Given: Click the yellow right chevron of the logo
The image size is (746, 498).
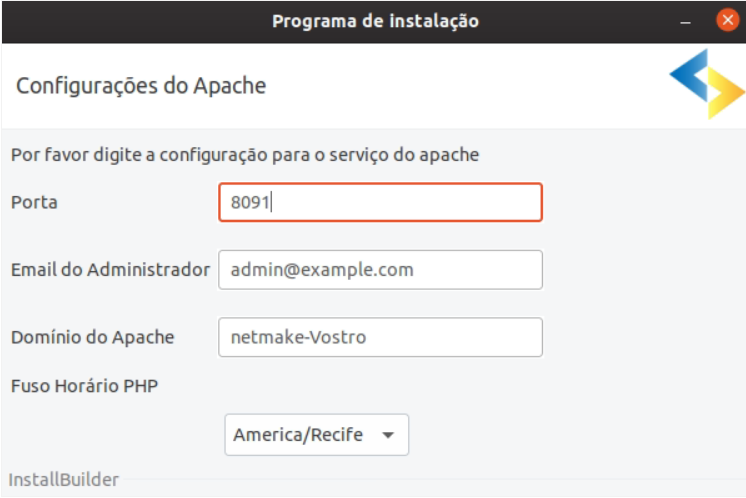Looking at the screenshot, I should click(726, 93).
